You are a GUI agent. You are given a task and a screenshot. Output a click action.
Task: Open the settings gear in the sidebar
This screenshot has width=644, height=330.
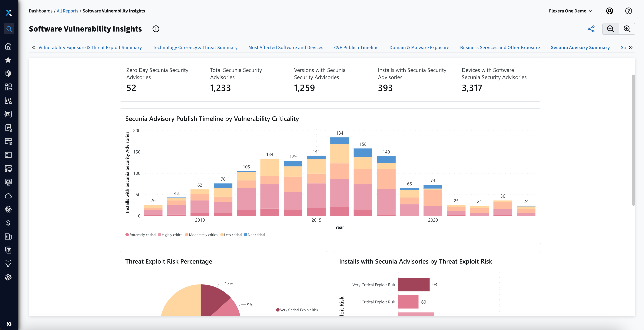[x=9, y=277]
